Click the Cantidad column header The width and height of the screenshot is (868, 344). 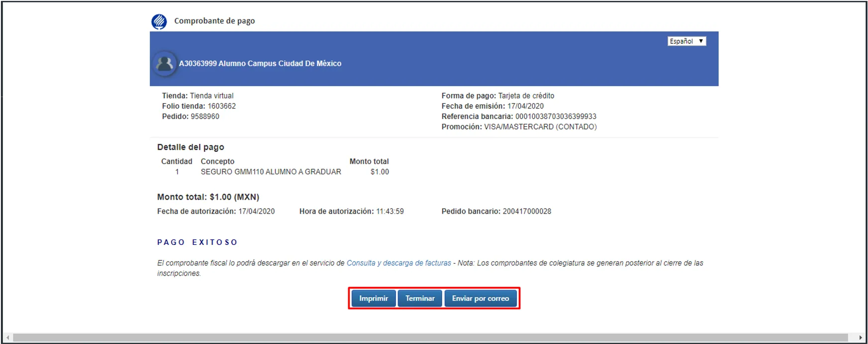click(x=177, y=161)
